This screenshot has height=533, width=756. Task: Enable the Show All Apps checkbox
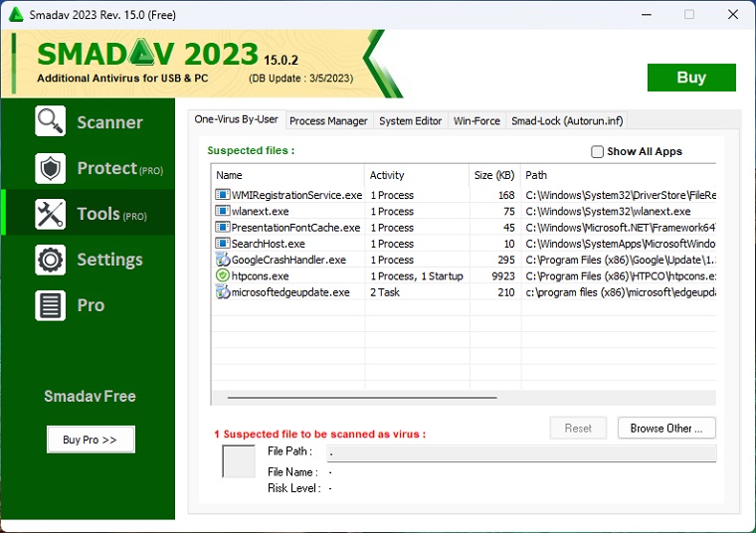[x=598, y=152]
